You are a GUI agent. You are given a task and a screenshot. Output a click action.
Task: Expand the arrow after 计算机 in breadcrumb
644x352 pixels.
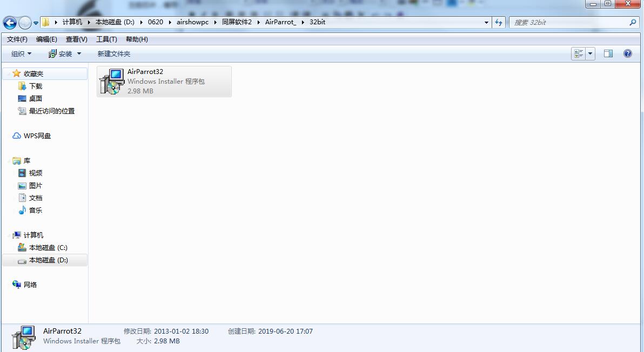point(89,22)
